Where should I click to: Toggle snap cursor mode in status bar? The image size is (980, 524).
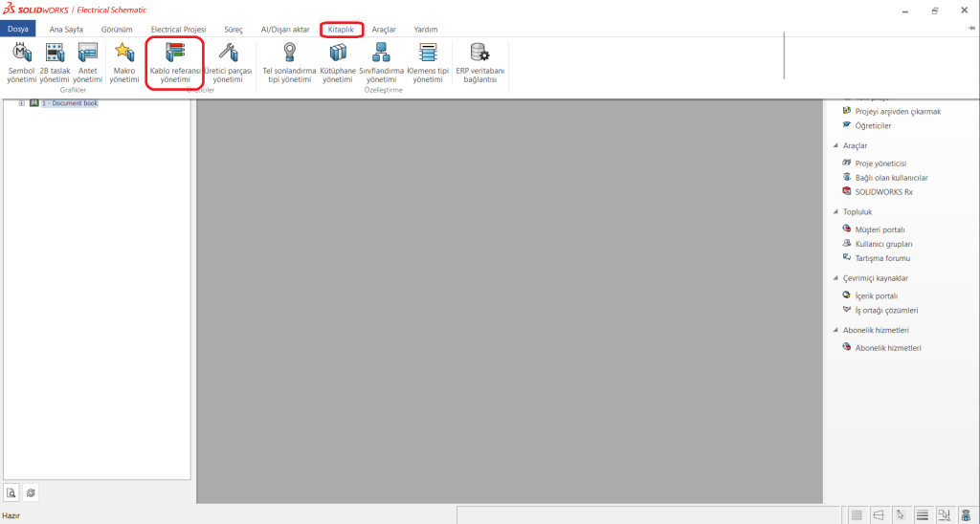tap(901, 515)
